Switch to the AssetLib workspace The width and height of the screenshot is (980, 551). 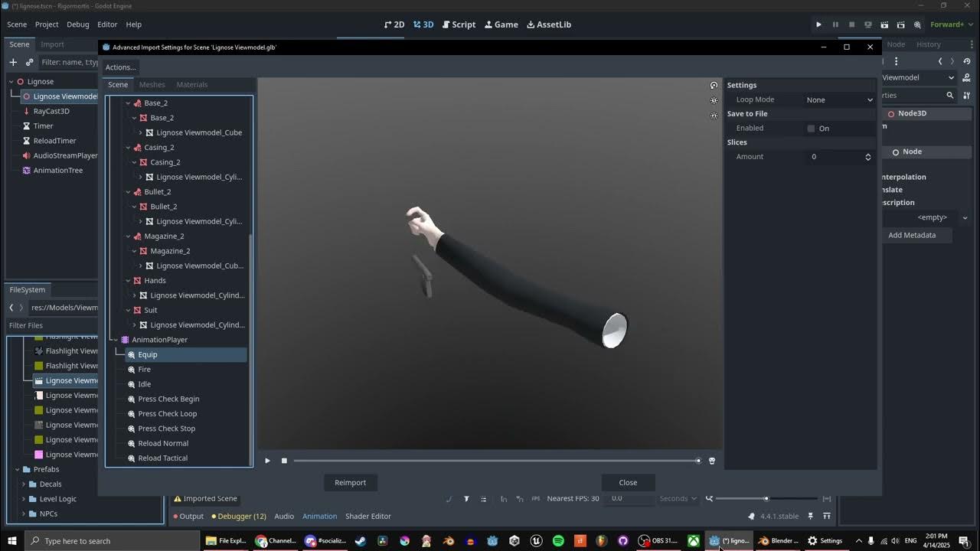pyautogui.click(x=549, y=24)
